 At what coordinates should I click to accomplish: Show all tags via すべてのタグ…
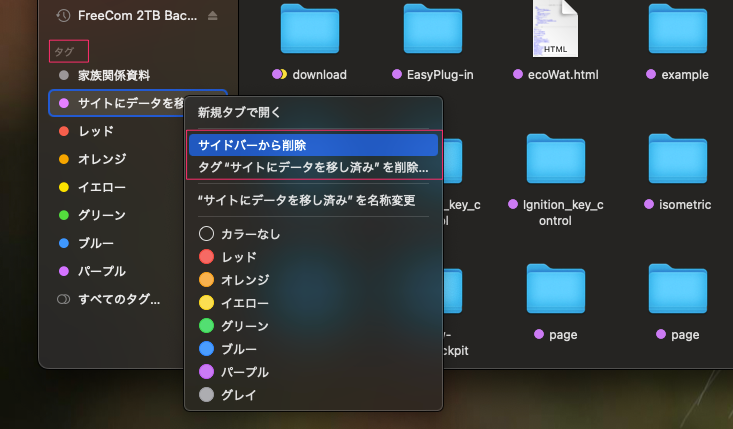tap(118, 299)
